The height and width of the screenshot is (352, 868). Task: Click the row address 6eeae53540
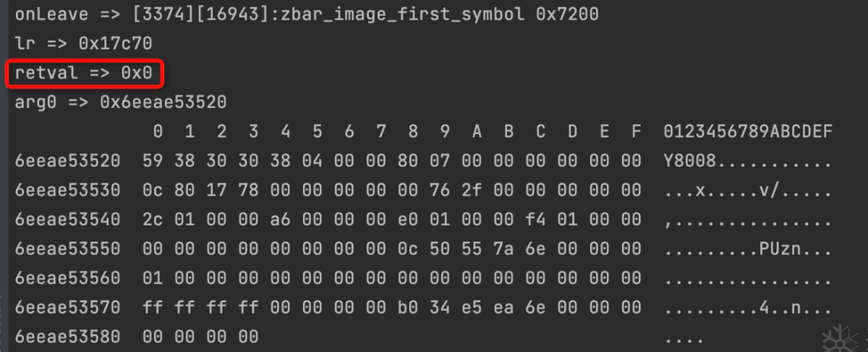click(67, 219)
